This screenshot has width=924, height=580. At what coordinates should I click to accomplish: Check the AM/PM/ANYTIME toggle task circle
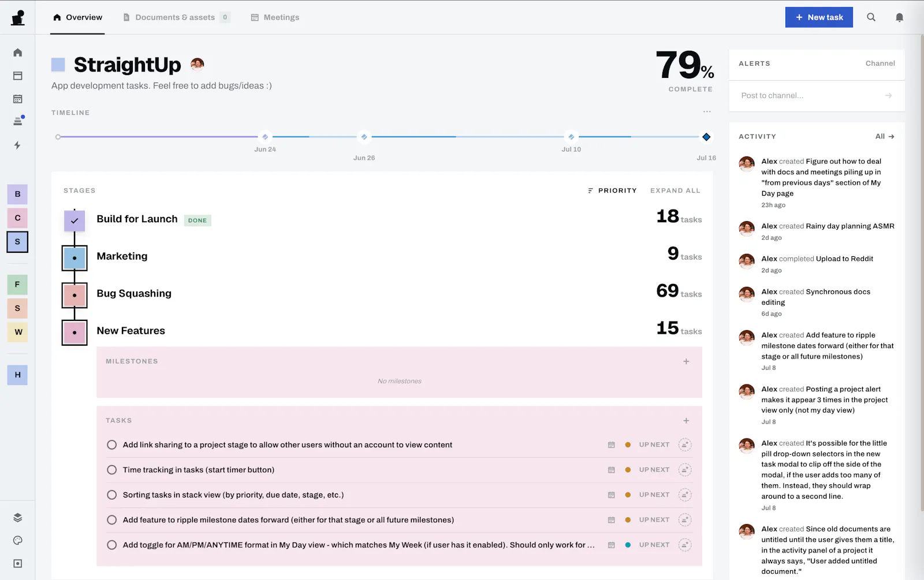click(112, 545)
